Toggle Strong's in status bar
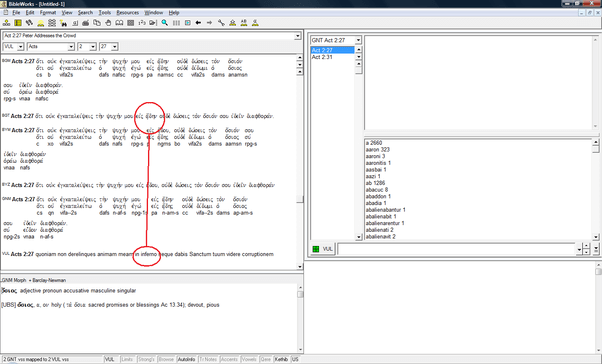This screenshot has height=364, width=602. click(146, 359)
